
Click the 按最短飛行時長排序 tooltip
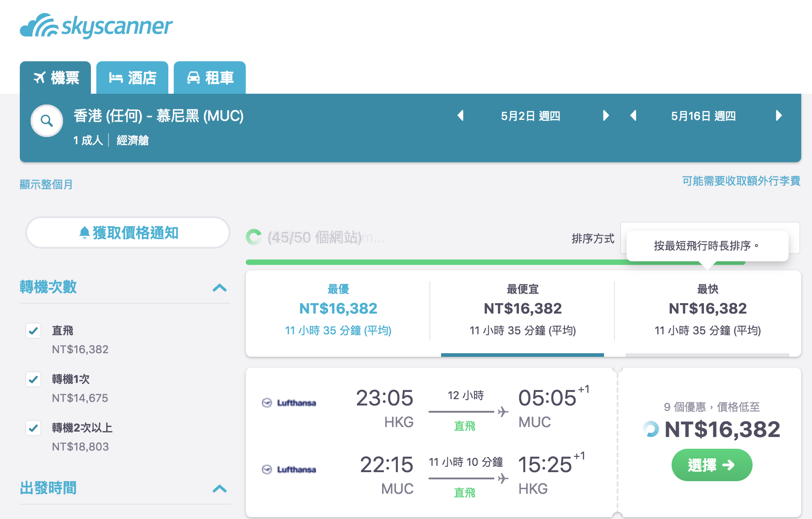tap(707, 246)
